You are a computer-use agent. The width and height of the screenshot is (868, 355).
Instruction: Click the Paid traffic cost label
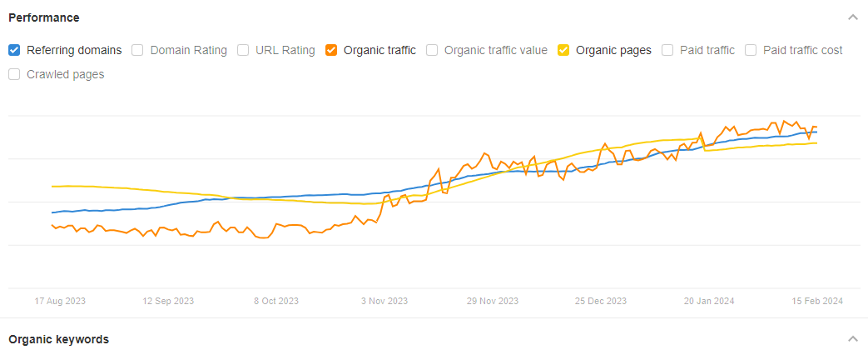point(802,50)
